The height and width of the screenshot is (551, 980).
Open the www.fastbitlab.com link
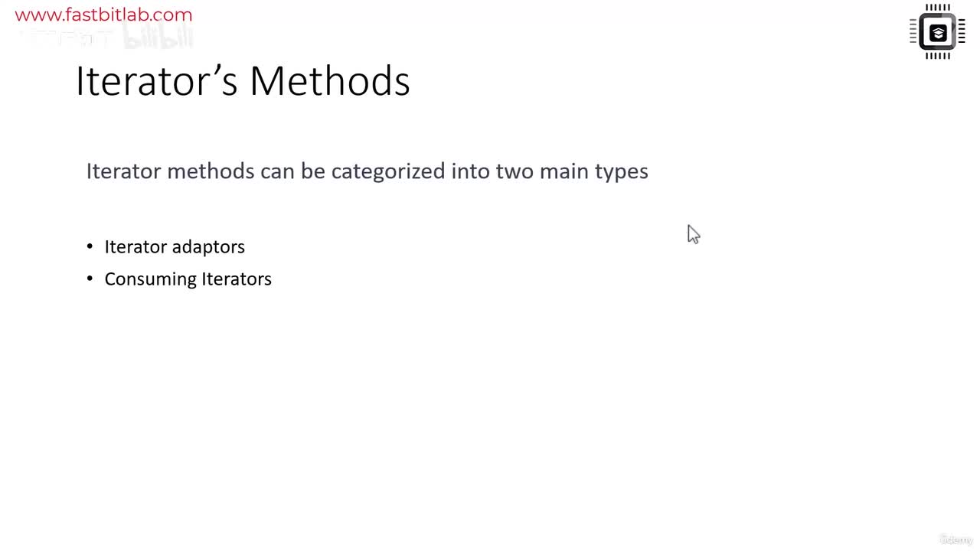click(103, 15)
